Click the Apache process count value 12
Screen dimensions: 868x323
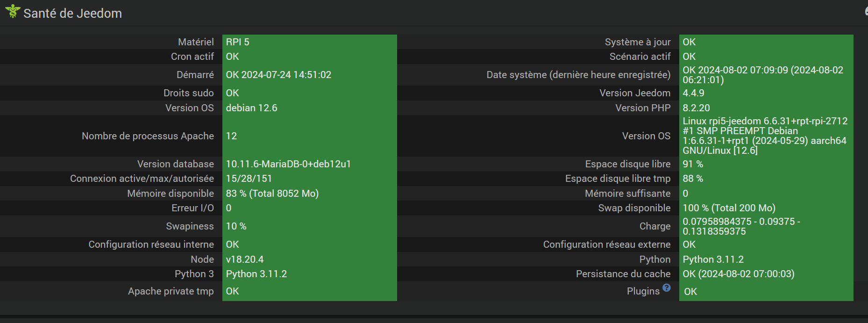231,136
